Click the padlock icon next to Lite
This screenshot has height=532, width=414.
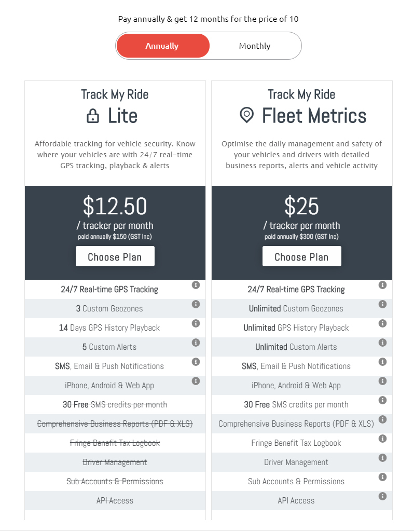point(92,116)
